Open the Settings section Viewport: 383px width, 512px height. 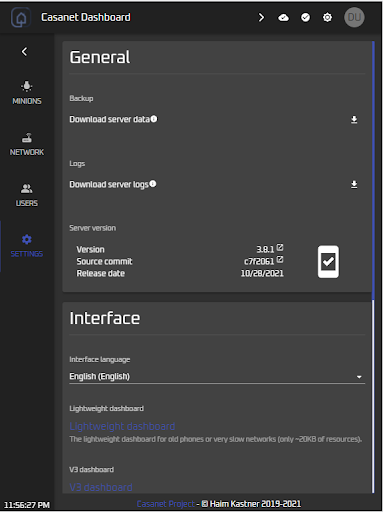(27, 246)
